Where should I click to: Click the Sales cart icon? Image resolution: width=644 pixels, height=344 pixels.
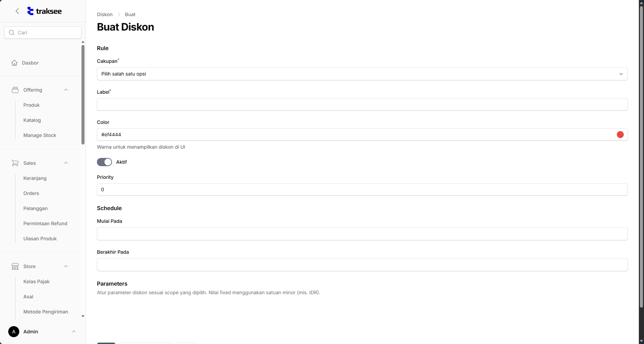click(x=15, y=163)
